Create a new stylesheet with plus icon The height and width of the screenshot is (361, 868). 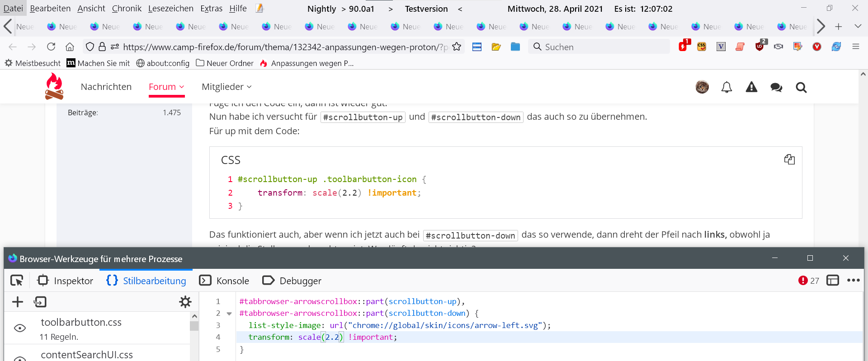(18, 302)
